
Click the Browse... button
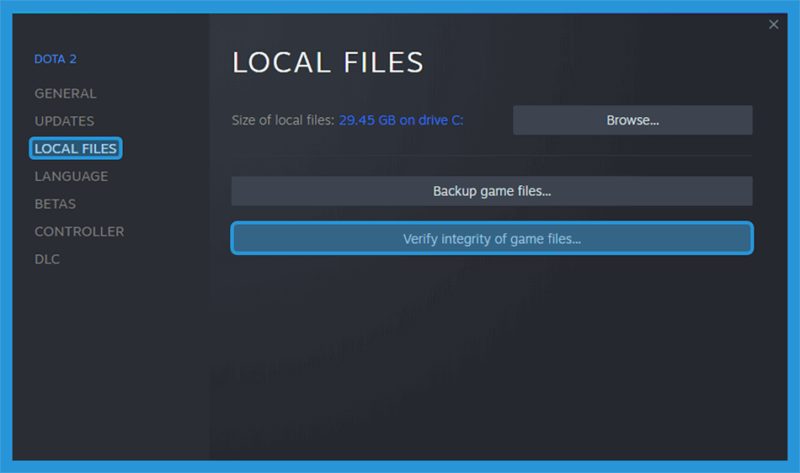tap(633, 120)
